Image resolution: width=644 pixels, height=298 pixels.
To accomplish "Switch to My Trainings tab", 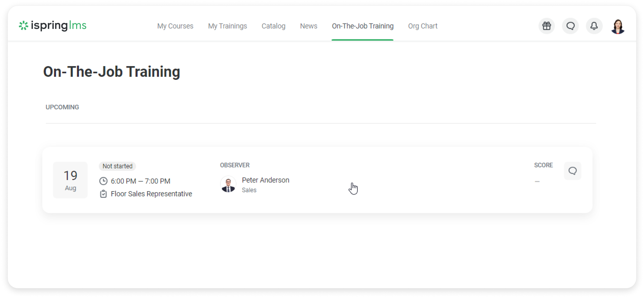I will (x=227, y=26).
